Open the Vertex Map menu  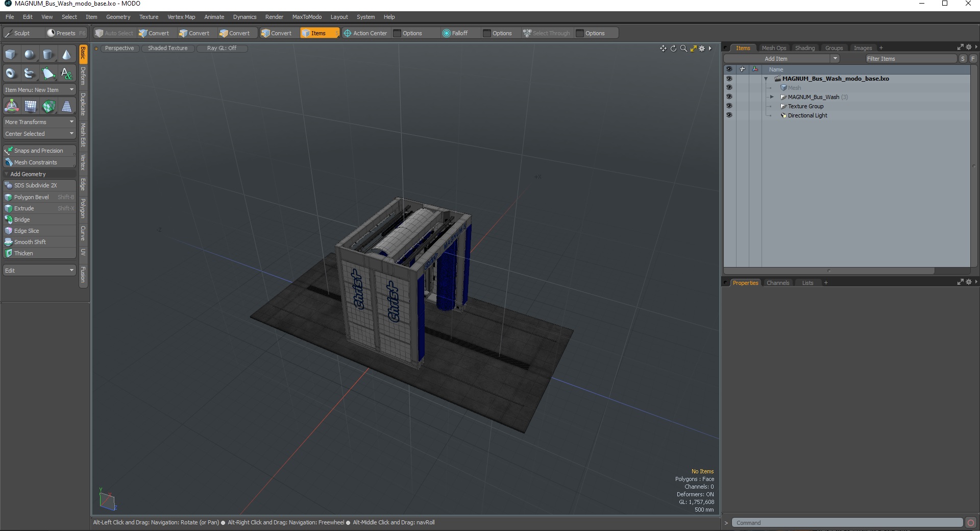(181, 17)
